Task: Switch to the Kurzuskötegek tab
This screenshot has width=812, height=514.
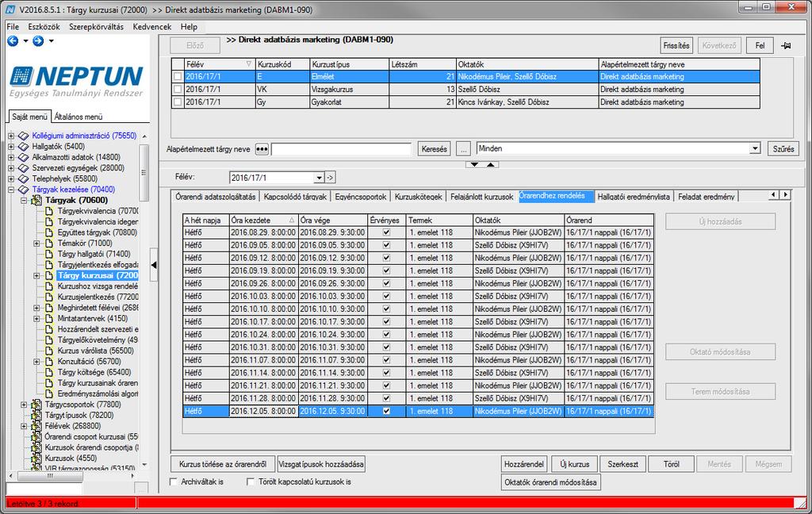Action: (419, 197)
